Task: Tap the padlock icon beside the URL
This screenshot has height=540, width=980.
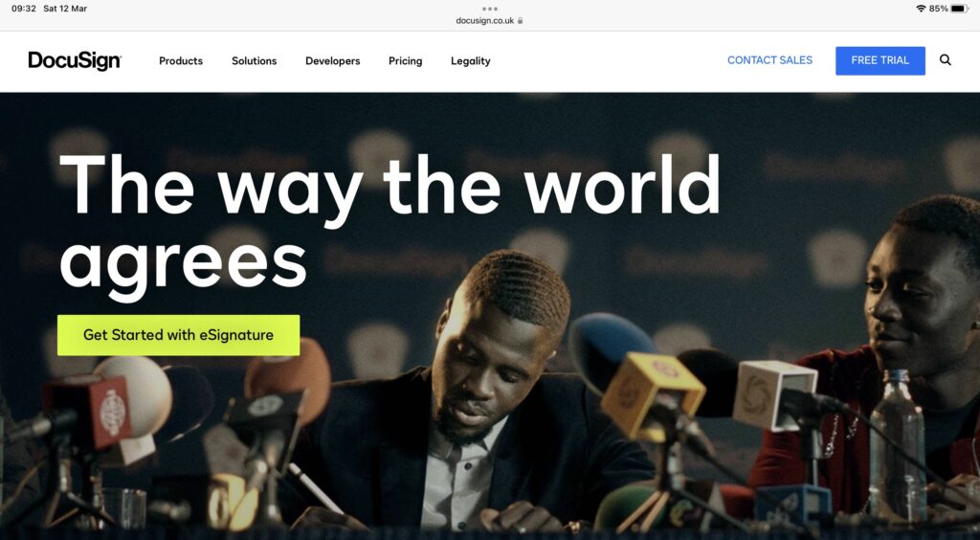Action: [520, 21]
